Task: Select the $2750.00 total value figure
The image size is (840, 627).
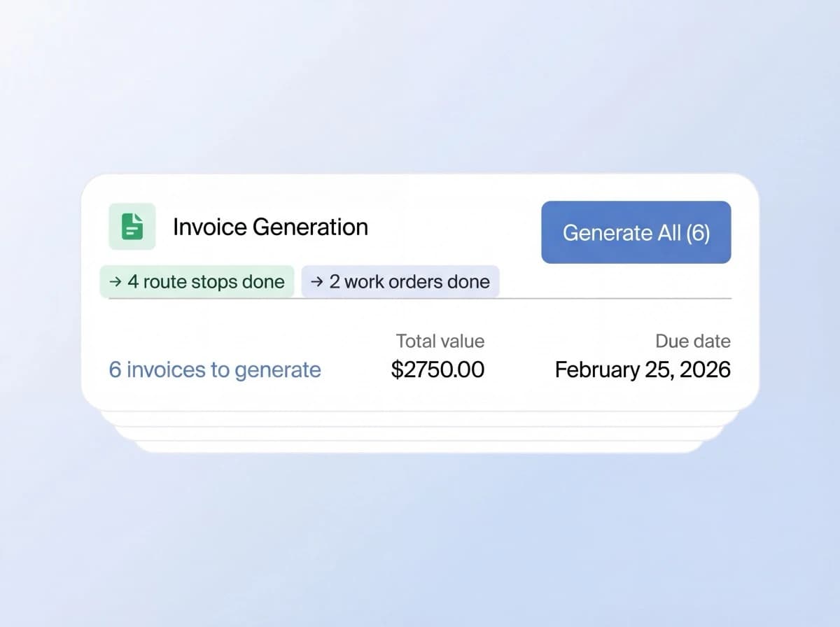Action: tap(437, 369)
